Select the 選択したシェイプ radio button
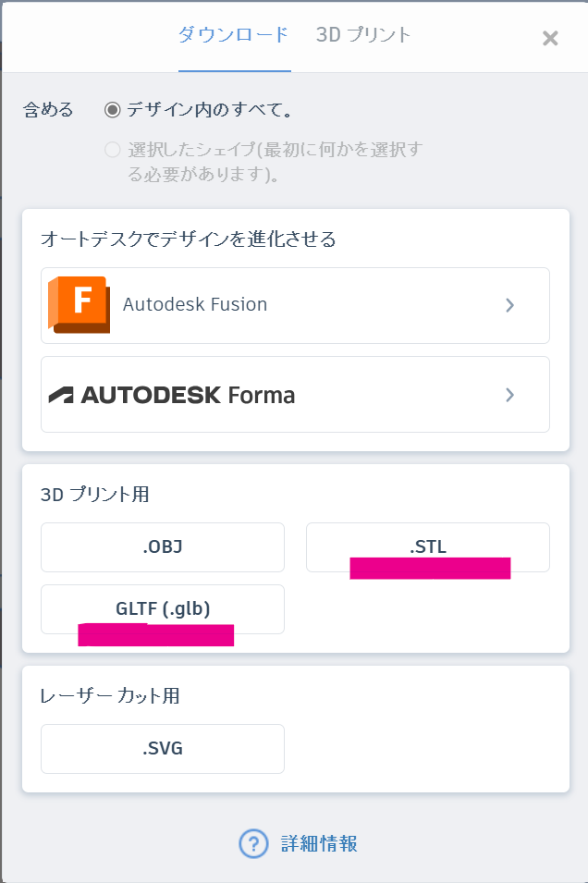Viewport: 588px width, 883px height. [113, 150]
